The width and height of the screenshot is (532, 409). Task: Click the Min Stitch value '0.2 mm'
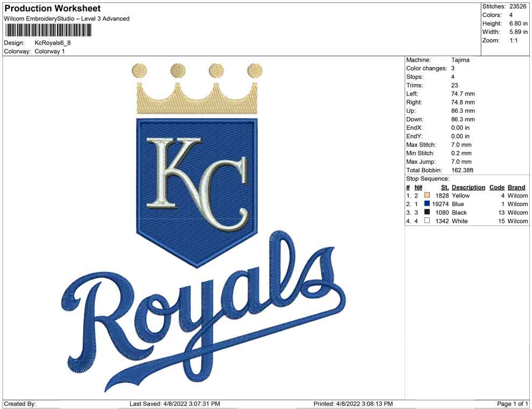point(461,153)
